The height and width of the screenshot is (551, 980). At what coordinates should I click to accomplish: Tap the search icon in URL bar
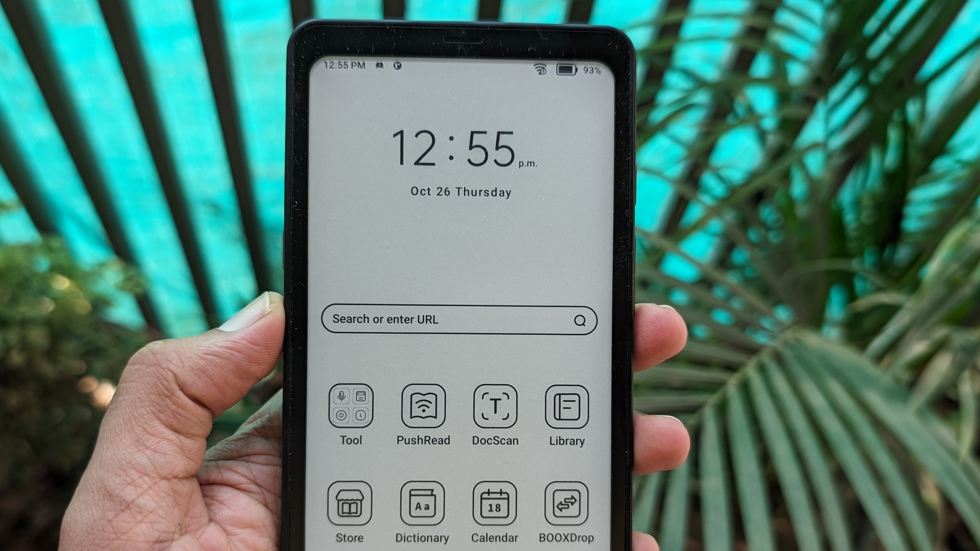point(580,320)
